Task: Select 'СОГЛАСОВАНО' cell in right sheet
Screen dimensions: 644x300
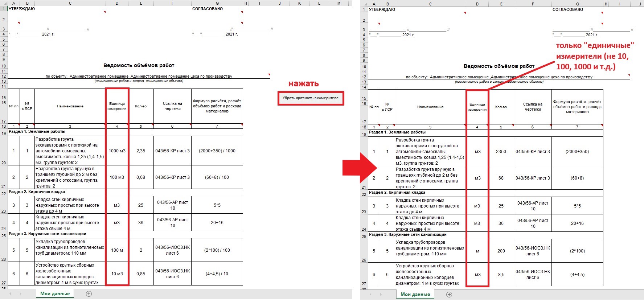Action: 568,9
